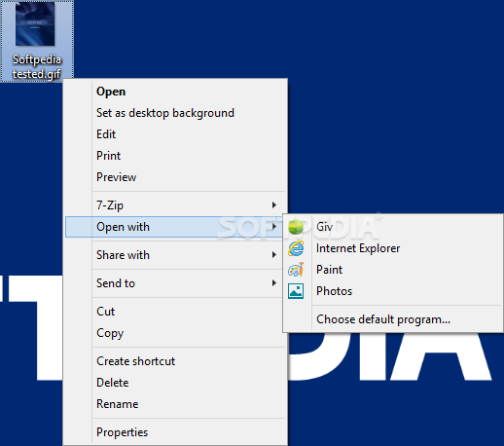Click the Giv application icon
The height and width of the screenshot is (446, 504).
(296, 227)
